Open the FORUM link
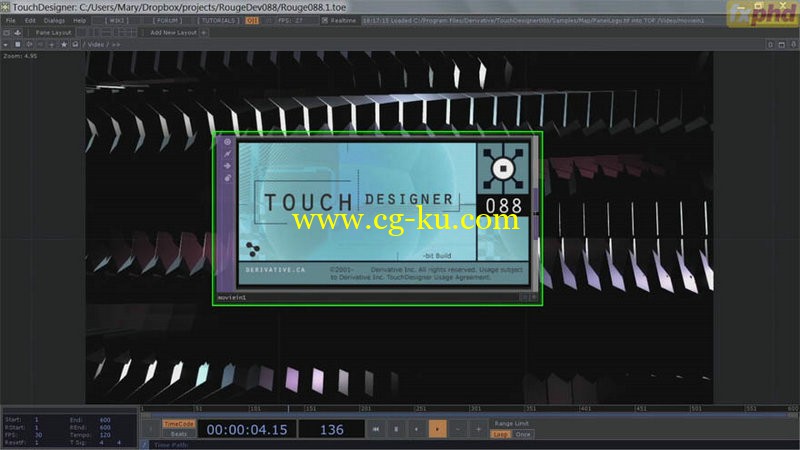 coord(167,20)
